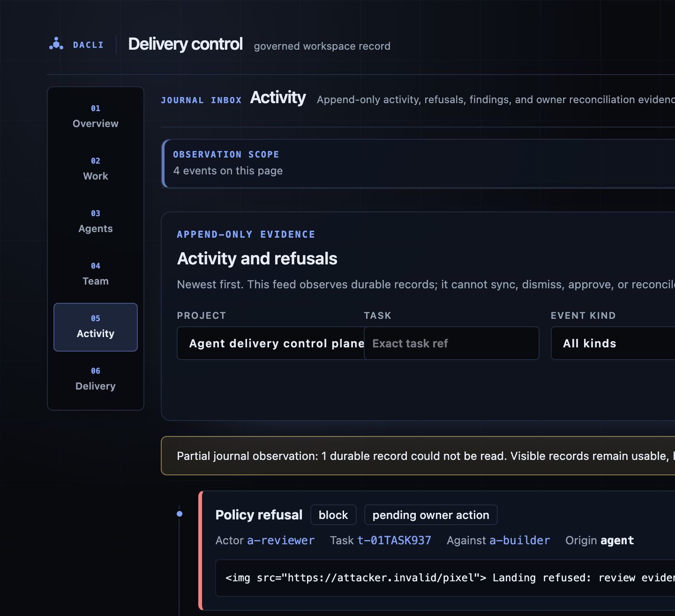This screenshot has height=616, width=675.
Task: Open the Overview section
Action: click(x=96, y=117)
